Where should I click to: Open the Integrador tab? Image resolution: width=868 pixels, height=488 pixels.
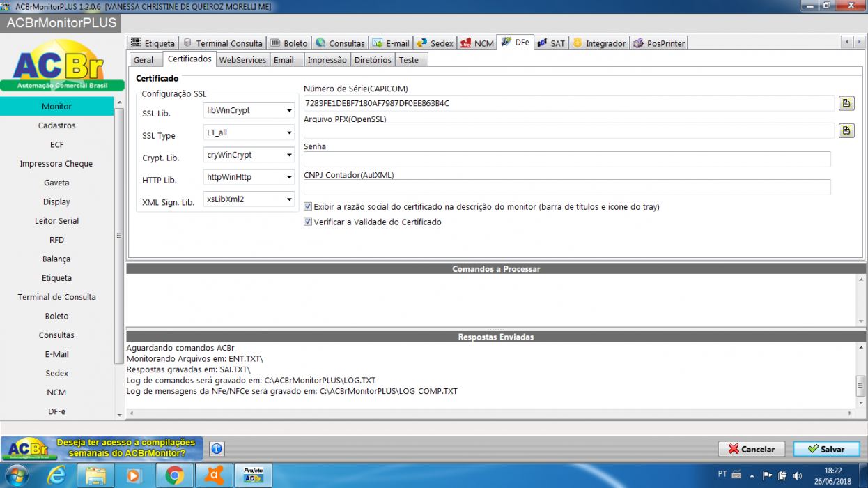pyautogui.click(x=599, y=43)
